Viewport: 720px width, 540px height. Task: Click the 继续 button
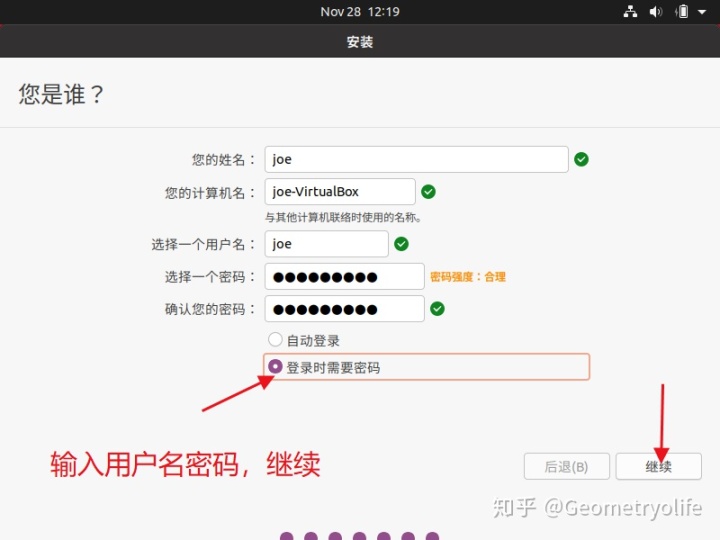pyautogui.click(x=658, y=467)
